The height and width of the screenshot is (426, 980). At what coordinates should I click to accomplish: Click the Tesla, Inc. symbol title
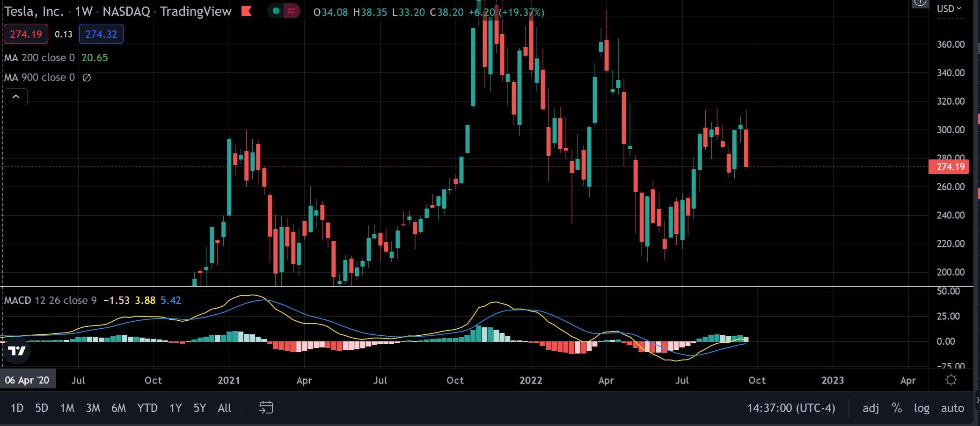34,11
